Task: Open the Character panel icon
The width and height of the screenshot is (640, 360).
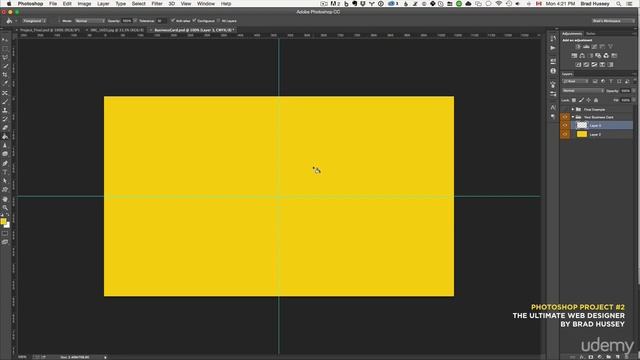Action: [x=553, y=107]
